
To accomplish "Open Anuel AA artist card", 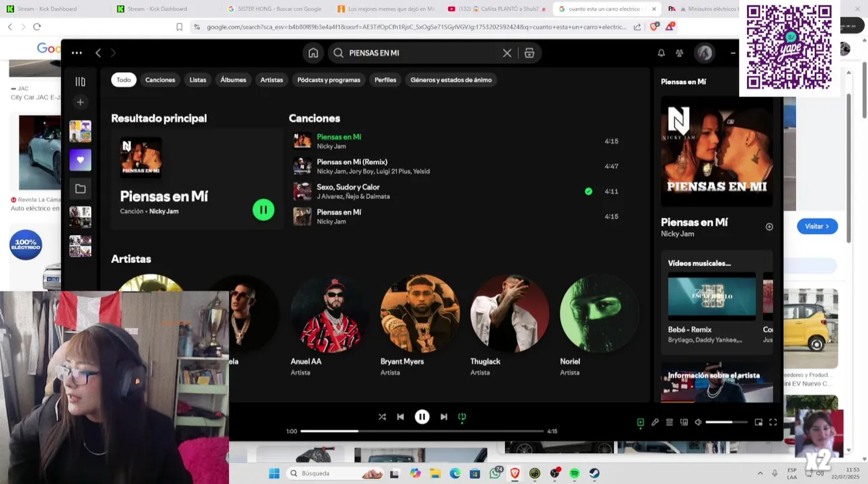I will click(x=329, y=324).
